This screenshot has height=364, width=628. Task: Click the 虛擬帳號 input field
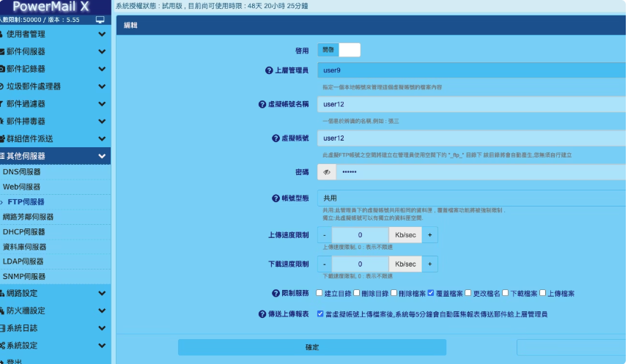pyautogui.click(x=471, y=138)
